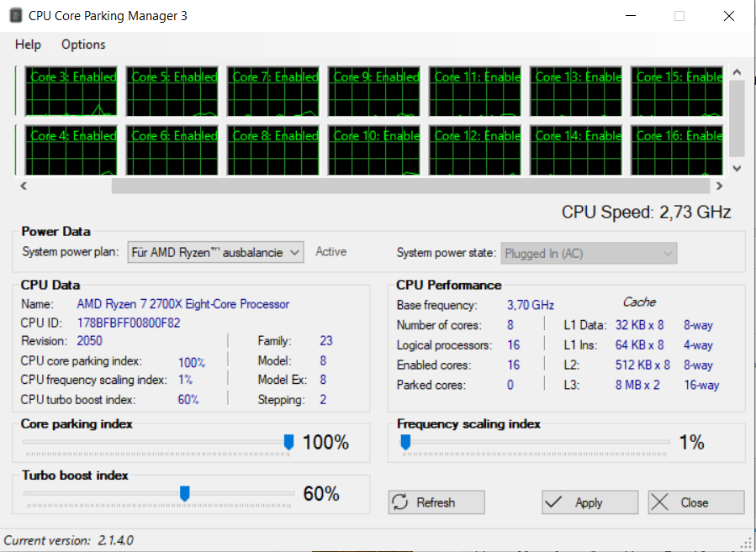Click the Core parking index slider handle
756x552 pixels.
tap(288, 442)
